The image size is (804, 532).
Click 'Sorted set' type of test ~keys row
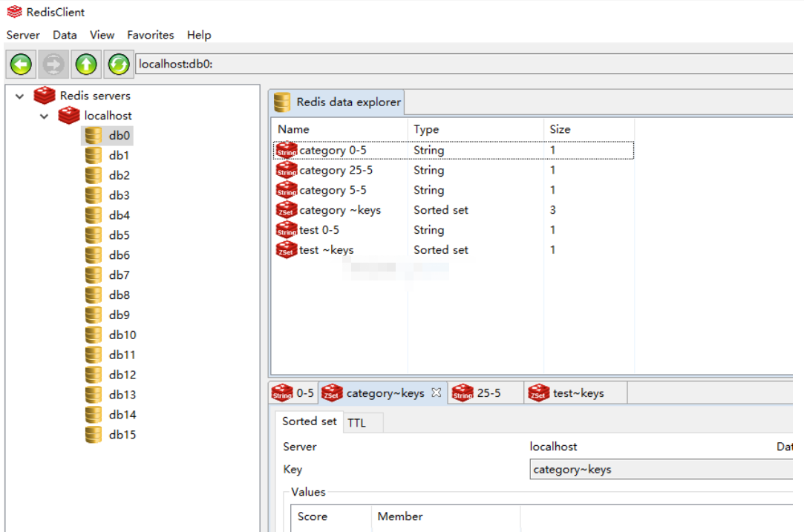pyautogui.click(x=441, y=250)
